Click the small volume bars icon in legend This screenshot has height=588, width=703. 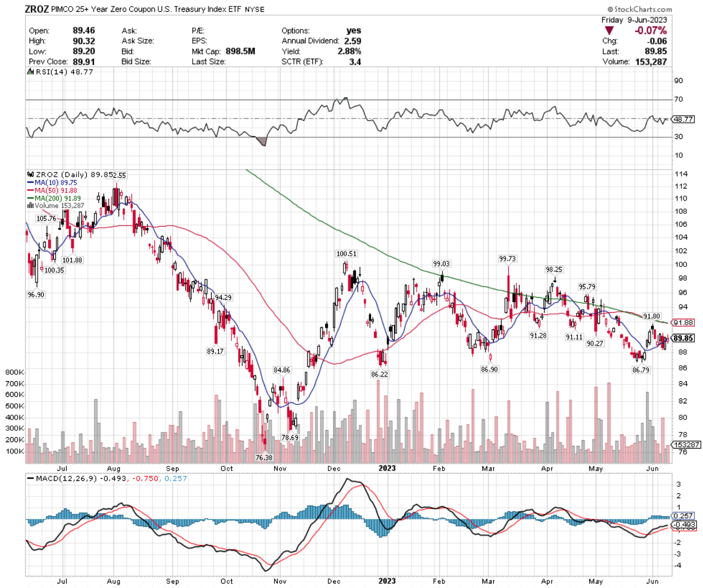pos(30,206)
